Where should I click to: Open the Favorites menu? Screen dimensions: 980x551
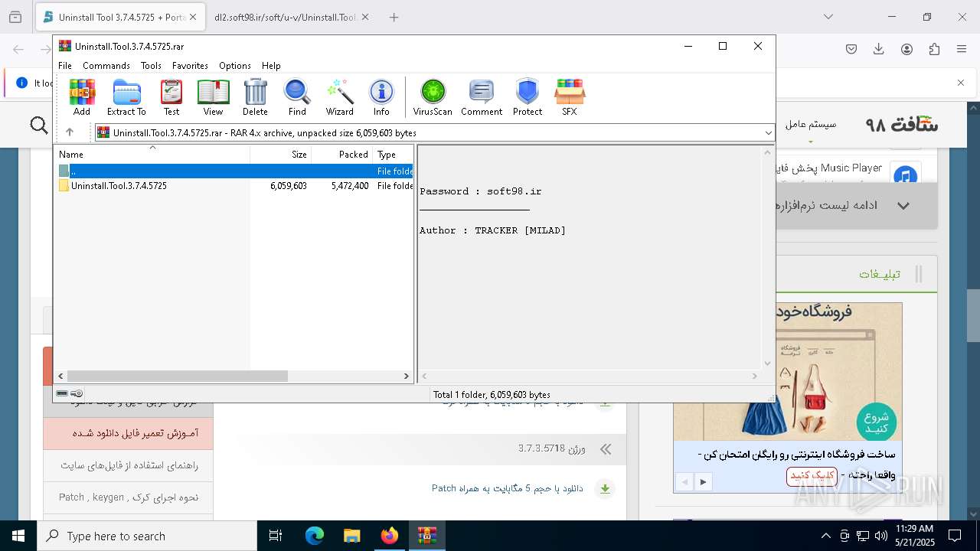[x=190, y=66]
